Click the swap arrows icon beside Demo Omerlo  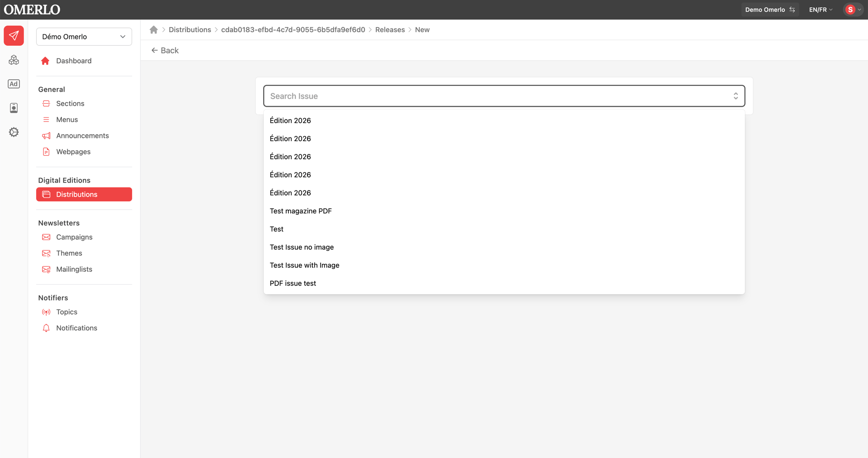(792, 9)
